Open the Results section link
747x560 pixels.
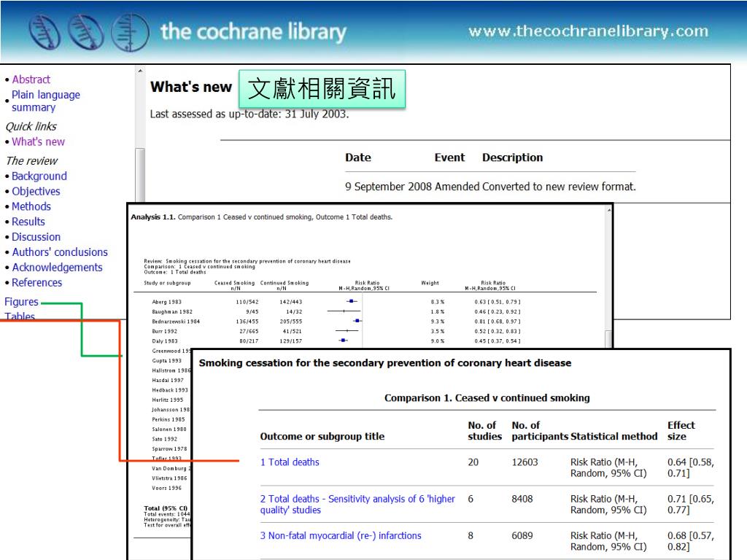pos(28,222)
